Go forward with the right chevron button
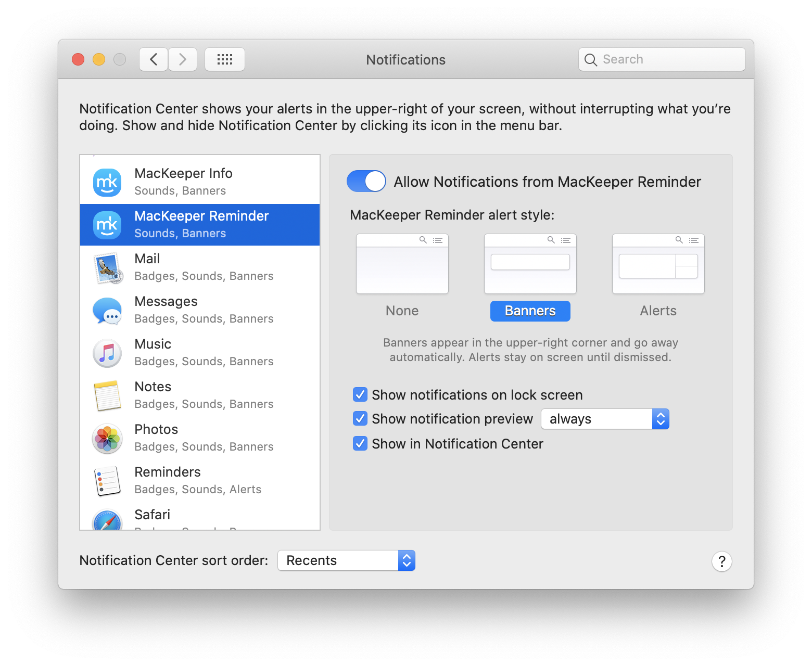 (183, 59)
